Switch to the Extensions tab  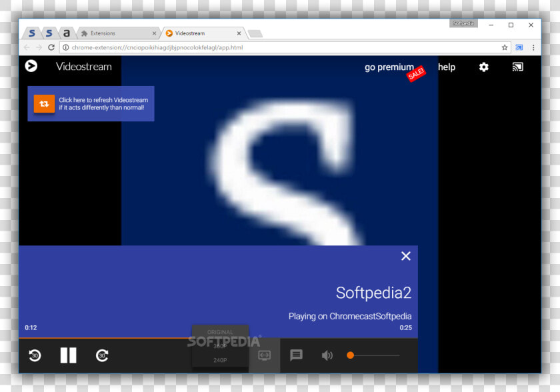pos(118,33)
